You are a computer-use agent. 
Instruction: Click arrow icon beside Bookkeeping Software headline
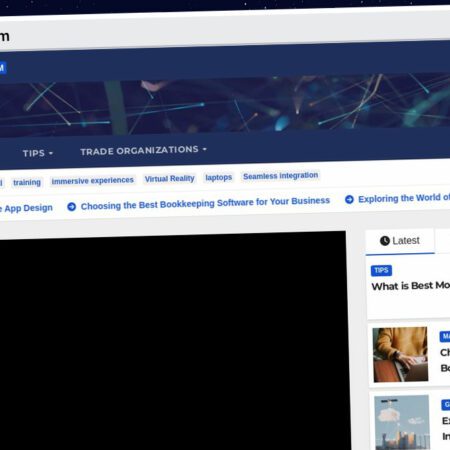click(72, 207)
